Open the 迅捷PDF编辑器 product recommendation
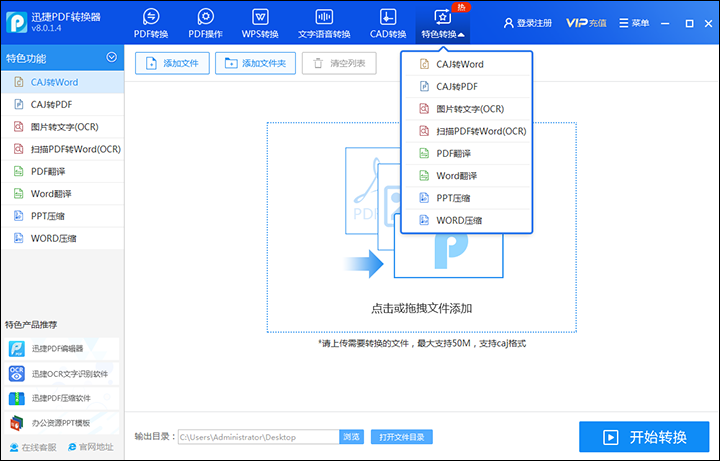Image resolution: width=720 pixels, height=461 pixels. tap(62, 349)
